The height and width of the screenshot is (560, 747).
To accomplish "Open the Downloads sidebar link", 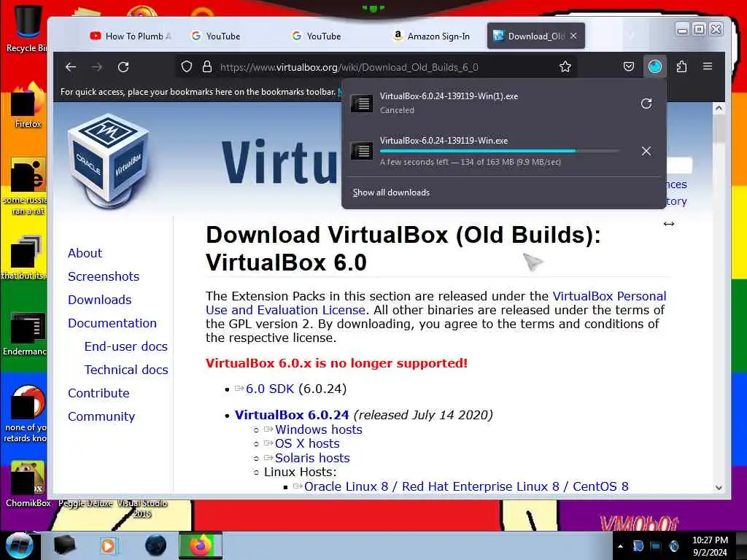I will [99, 300].
